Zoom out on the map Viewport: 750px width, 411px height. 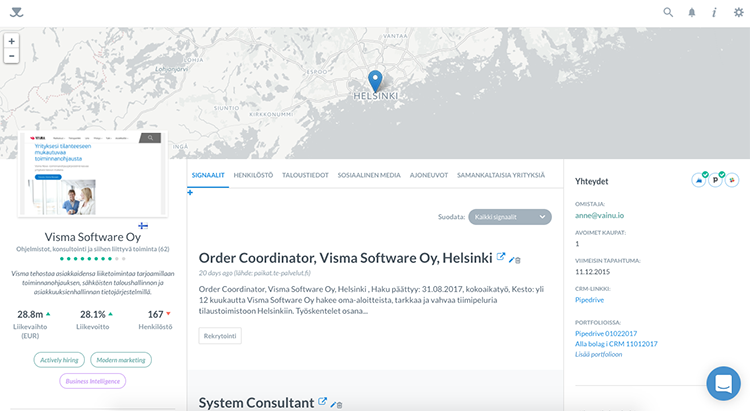(11, 57)
